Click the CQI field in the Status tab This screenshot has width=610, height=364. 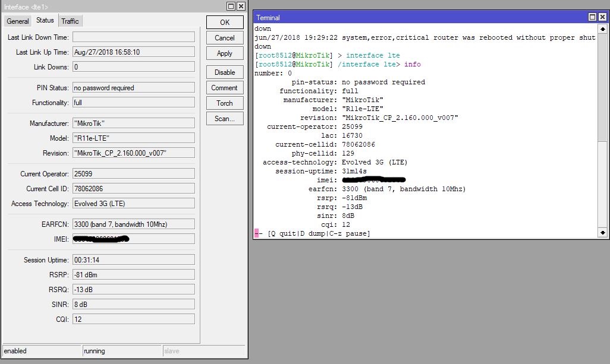(x=133, y=319)
